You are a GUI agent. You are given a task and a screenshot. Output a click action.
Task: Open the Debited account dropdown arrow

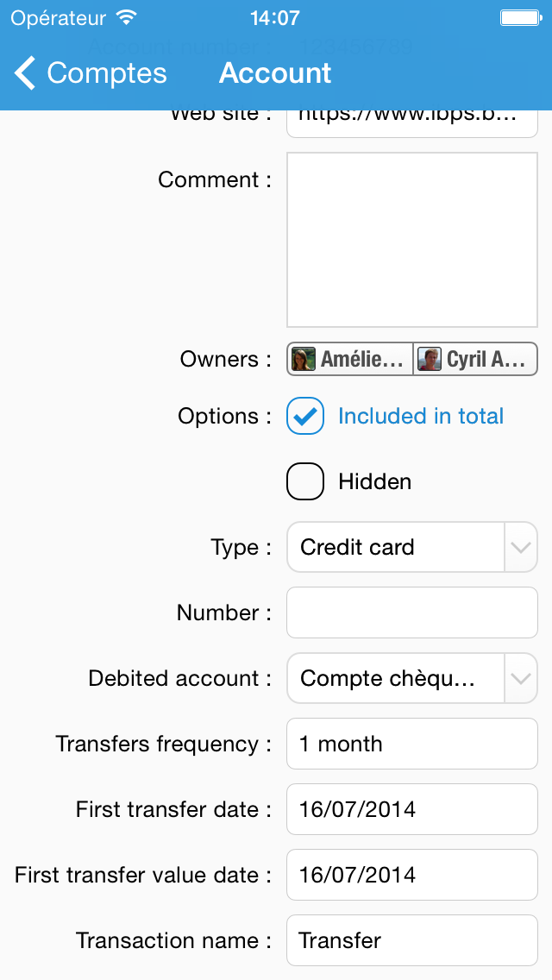(520, 678)
